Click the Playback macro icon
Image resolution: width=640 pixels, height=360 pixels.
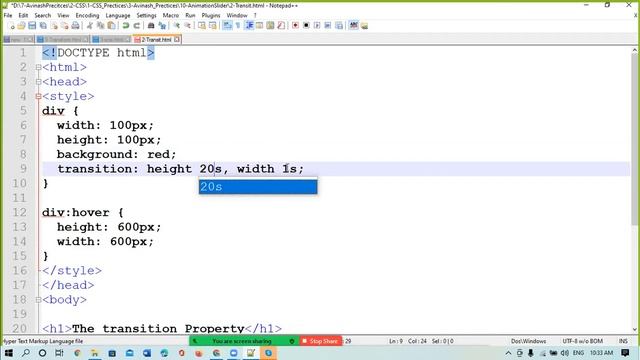pos(317,26)
